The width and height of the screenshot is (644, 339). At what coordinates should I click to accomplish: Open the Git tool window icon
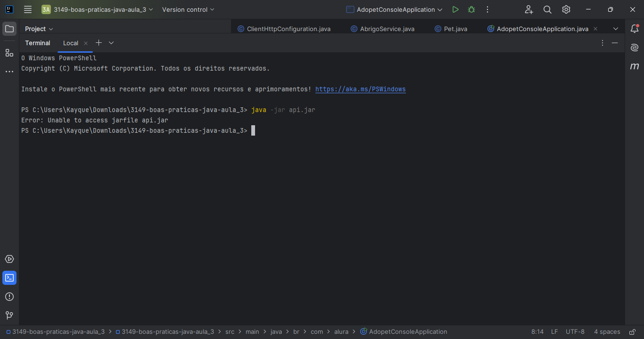pos(9,315)
